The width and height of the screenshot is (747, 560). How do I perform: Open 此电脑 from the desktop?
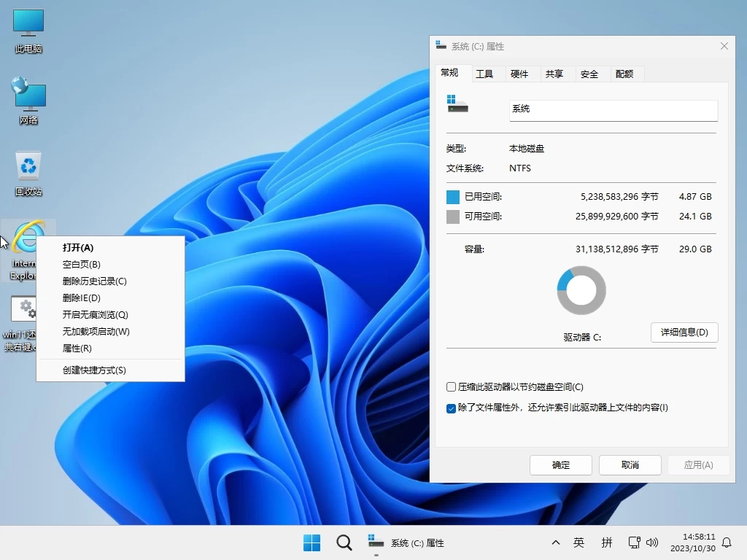click(x=28, y=28)
